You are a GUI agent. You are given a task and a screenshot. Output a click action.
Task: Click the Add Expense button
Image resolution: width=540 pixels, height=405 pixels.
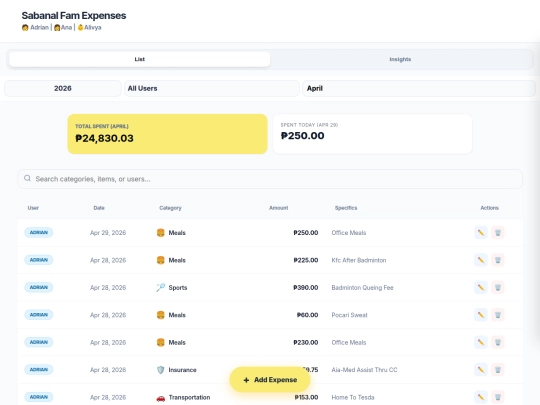click(270, 380)
